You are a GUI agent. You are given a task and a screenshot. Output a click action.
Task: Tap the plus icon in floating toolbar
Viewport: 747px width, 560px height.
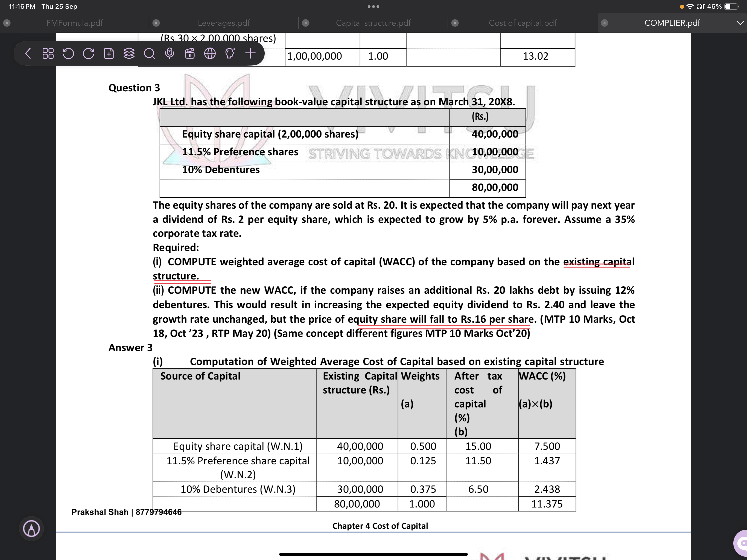tap(250, 53)
